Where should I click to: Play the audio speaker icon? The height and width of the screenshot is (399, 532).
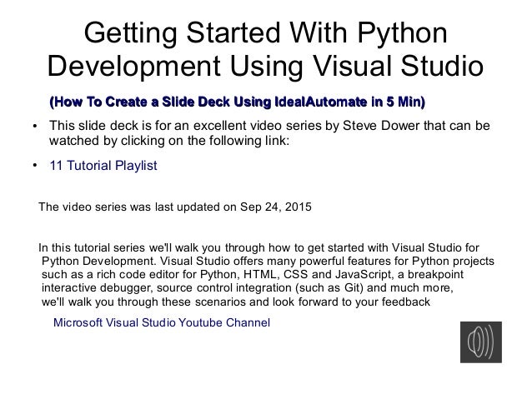click(481, 342)
